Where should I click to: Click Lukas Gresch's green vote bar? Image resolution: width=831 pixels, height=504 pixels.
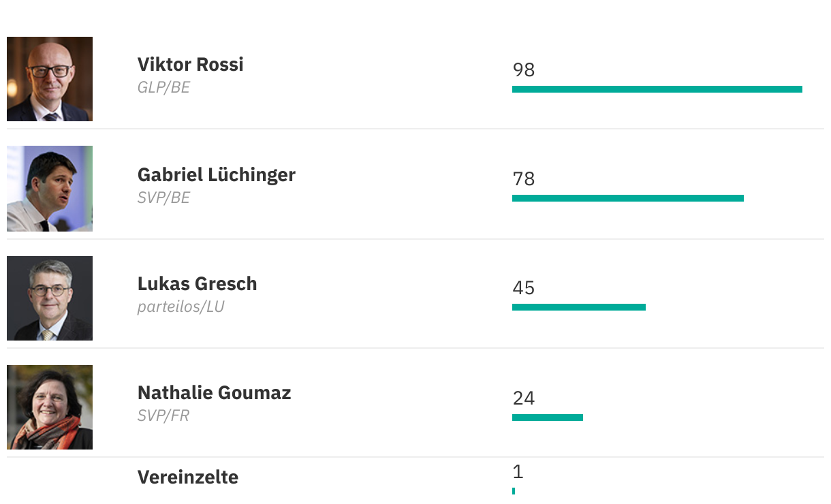pyautogui.click(x=578, y=307)
